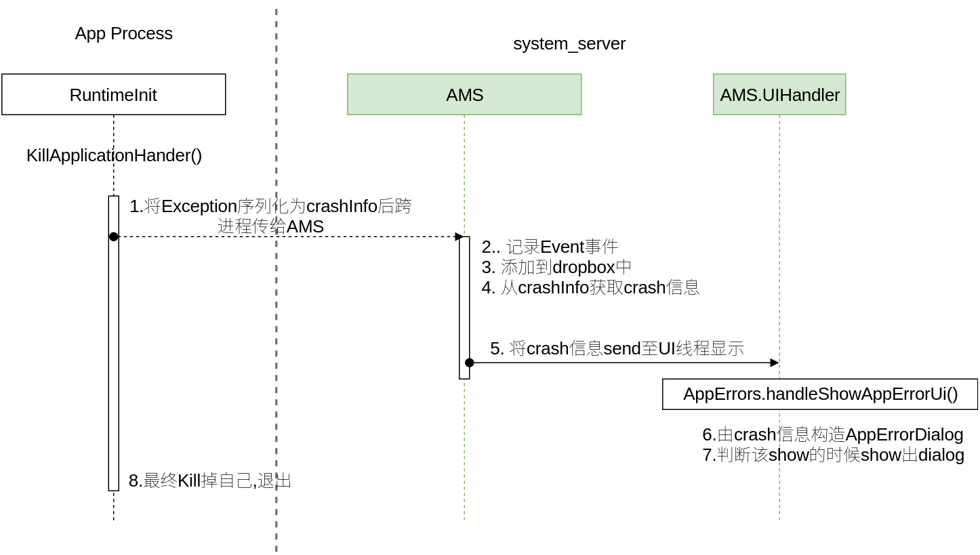Viewport: 980px width, 555px height.
Task: Click the dashed arrow's arrowhead at AMS
Action: coord(459,237)
